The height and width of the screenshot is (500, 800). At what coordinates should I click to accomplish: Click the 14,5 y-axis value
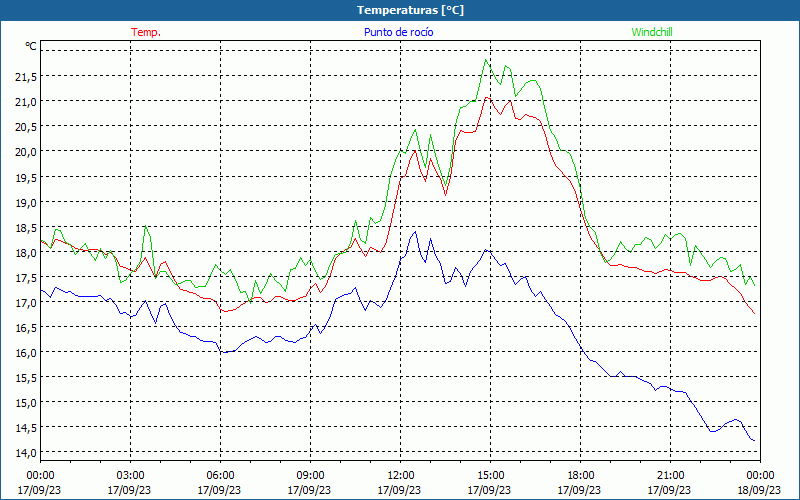click(26, 428)
